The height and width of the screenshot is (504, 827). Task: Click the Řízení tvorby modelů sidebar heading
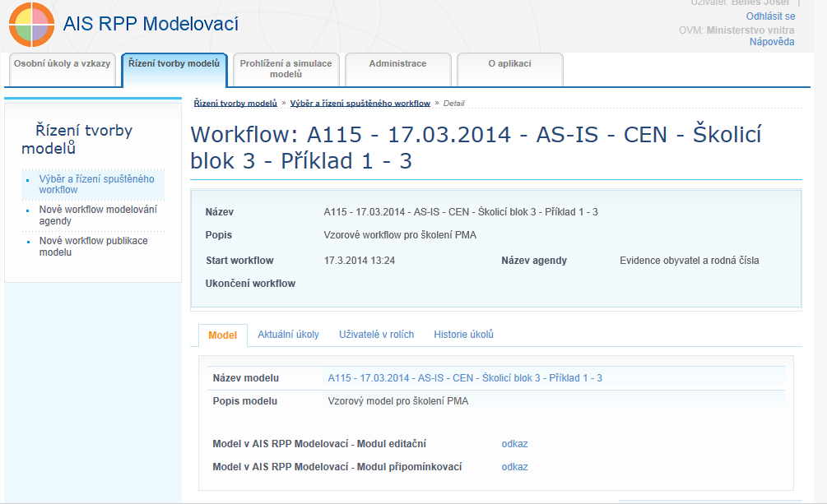tap(77, 139)
